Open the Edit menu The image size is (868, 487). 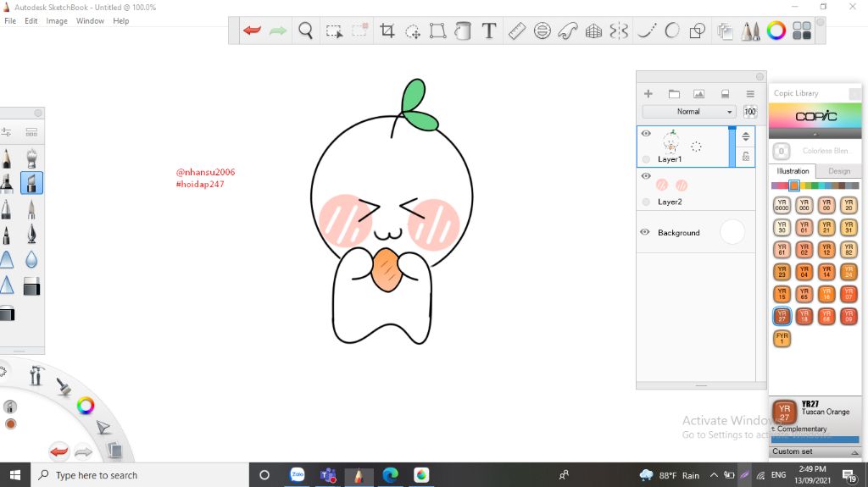tap(31, 21)
